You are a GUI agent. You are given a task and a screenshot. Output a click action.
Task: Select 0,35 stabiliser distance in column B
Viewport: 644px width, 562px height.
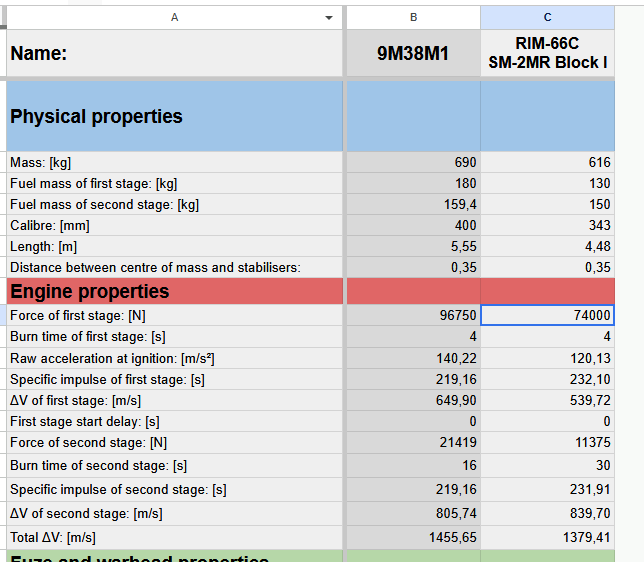pyautogui.click(x=414, y=267)
